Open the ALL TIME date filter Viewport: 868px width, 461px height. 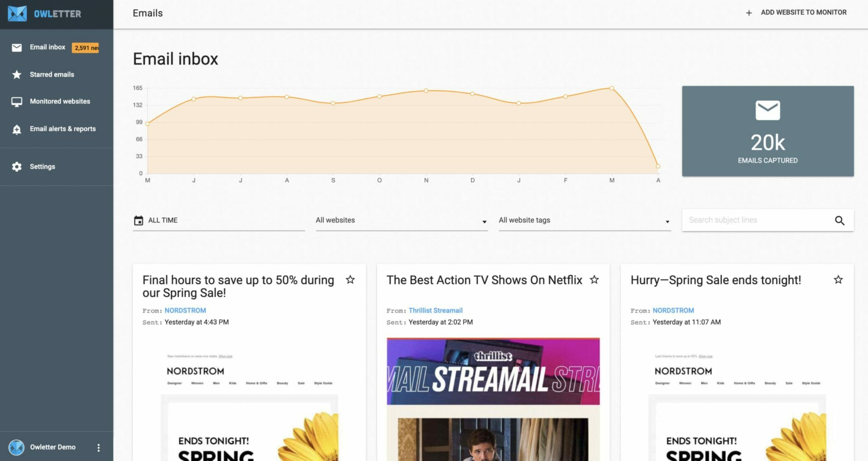tap(219, 220)
